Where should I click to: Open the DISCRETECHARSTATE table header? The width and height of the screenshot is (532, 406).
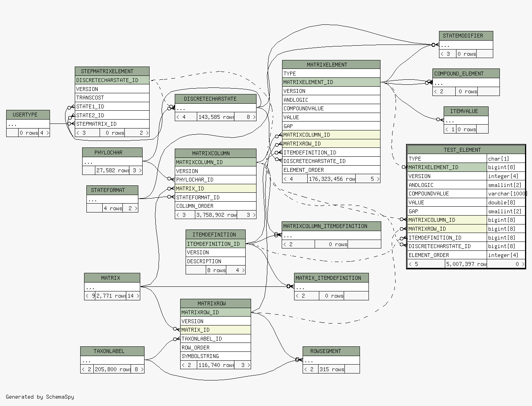click(x=215, y=99)
